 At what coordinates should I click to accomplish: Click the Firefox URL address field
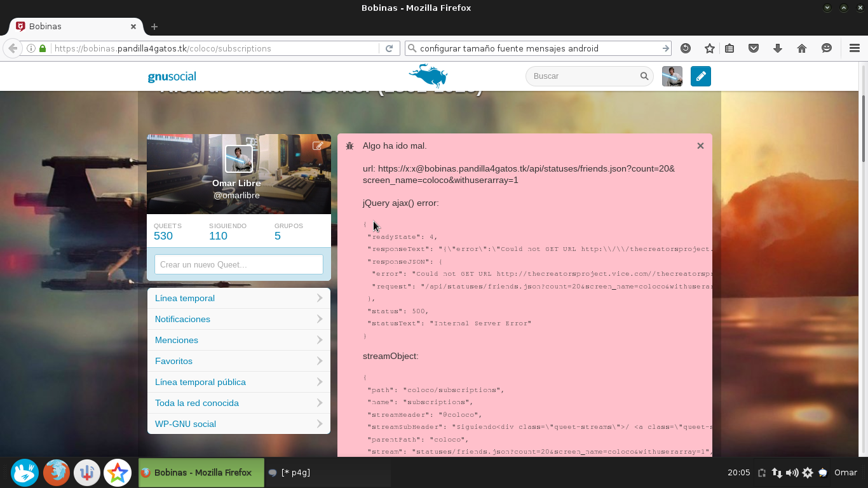(x=215, y=48)
